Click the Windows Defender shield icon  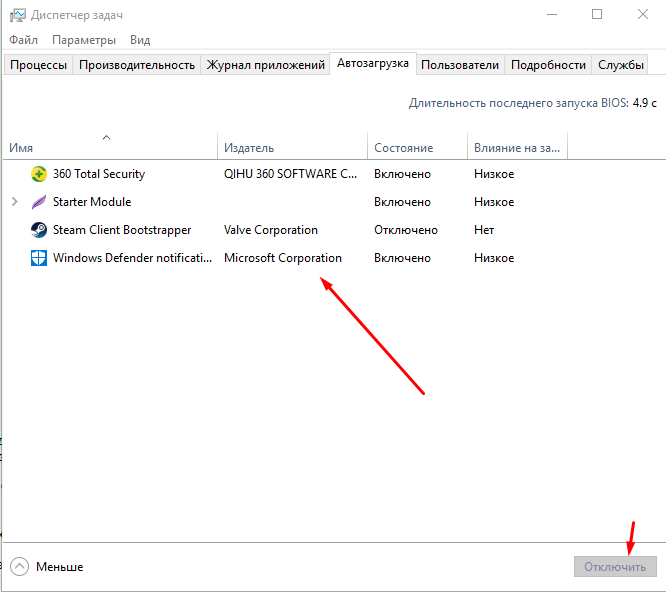(x=39, y=258)
